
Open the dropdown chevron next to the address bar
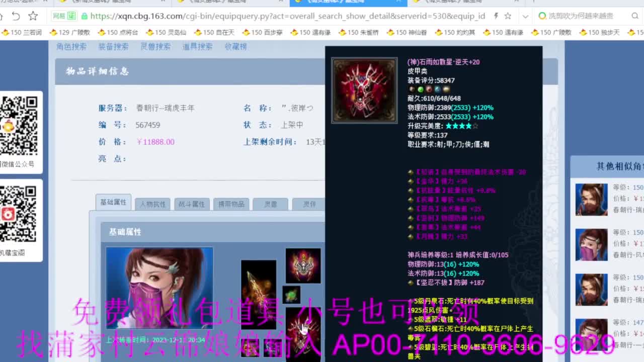click(x=525, y=16)
